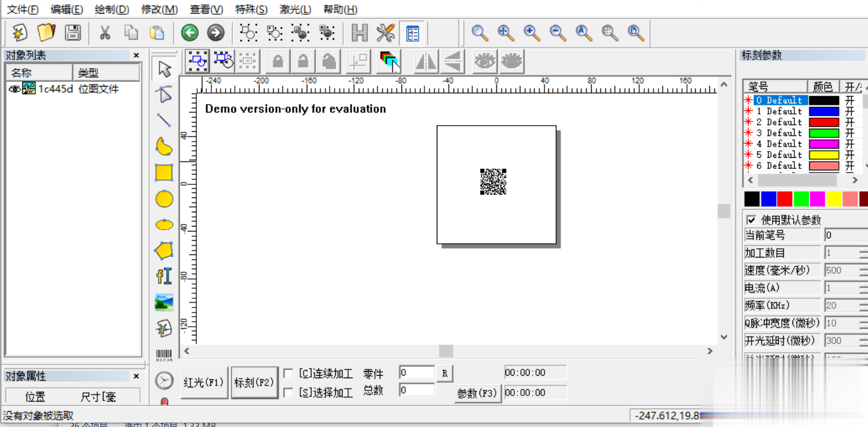
Task: Select the Line drawing tool
Action: click(x=164, y=121)
